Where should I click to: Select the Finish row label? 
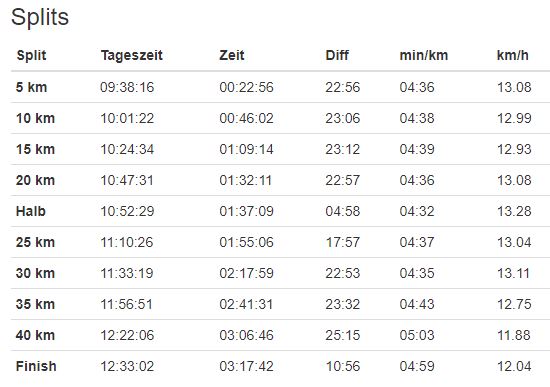(36, 366)
